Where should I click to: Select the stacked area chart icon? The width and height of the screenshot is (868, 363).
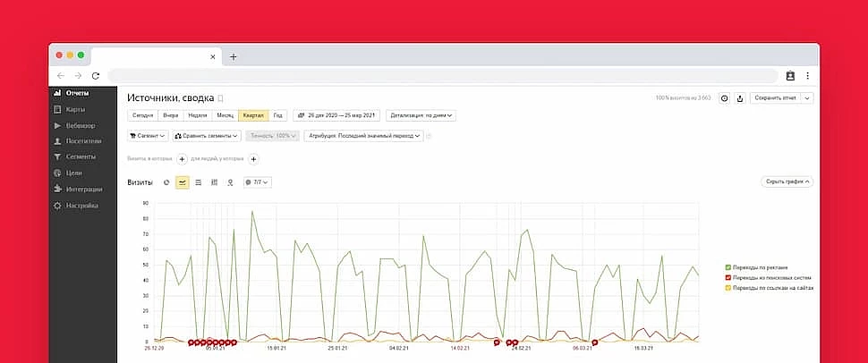[198, 181]
